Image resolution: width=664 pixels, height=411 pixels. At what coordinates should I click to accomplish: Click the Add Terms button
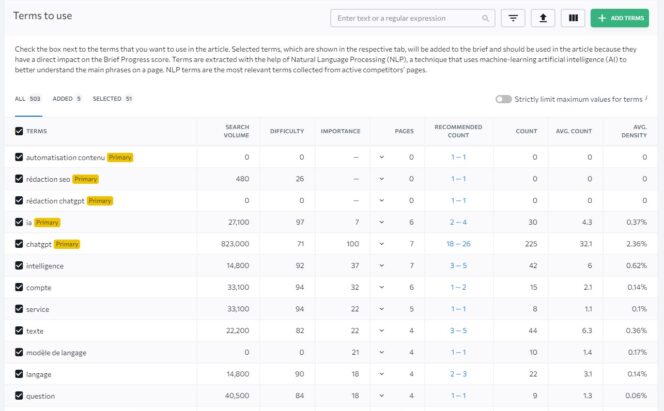click(619, 18)
